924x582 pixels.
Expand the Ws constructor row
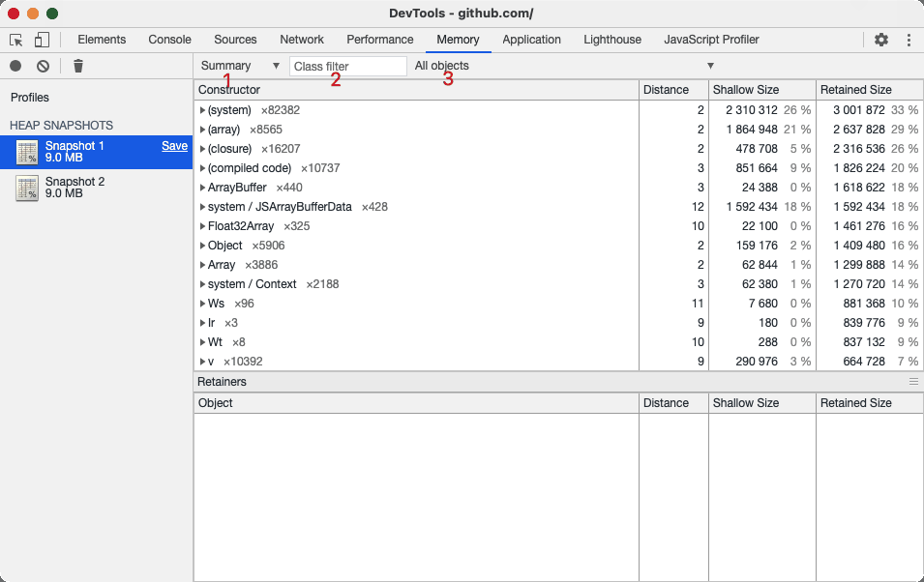203,304
